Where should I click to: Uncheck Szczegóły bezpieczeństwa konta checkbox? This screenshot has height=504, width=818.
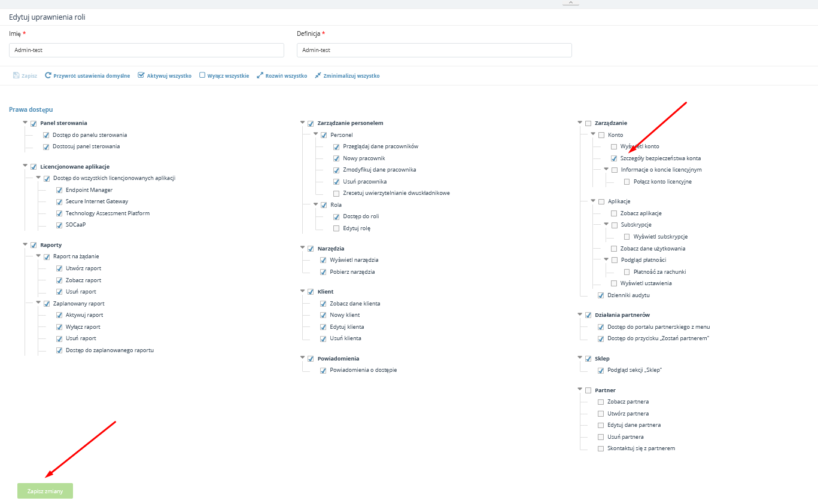pos(614,159)
